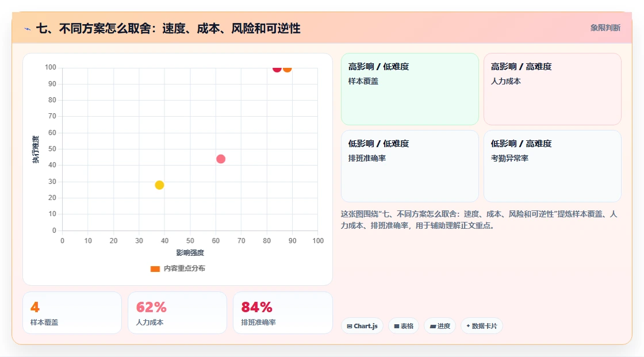Click the 4 样本覆盖 stat card

(72, 313)
